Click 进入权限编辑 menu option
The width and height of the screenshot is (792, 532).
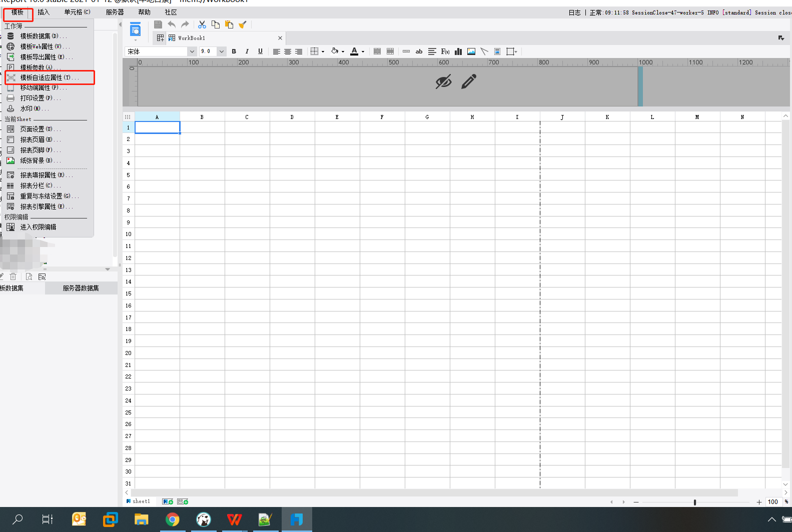[38, 227]
